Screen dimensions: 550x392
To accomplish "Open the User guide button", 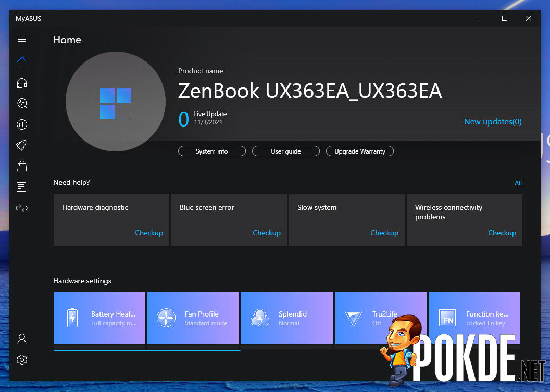I will point(286,151).
